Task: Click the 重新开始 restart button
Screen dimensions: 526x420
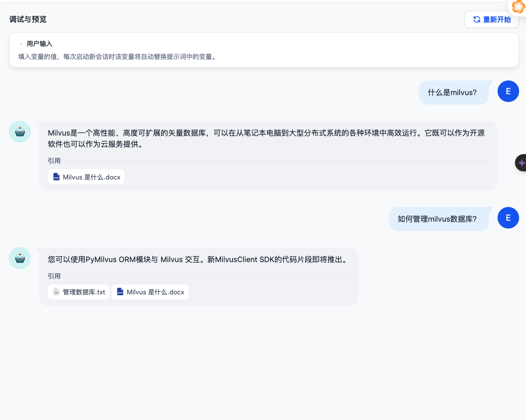Action: [x=492, y=19]
